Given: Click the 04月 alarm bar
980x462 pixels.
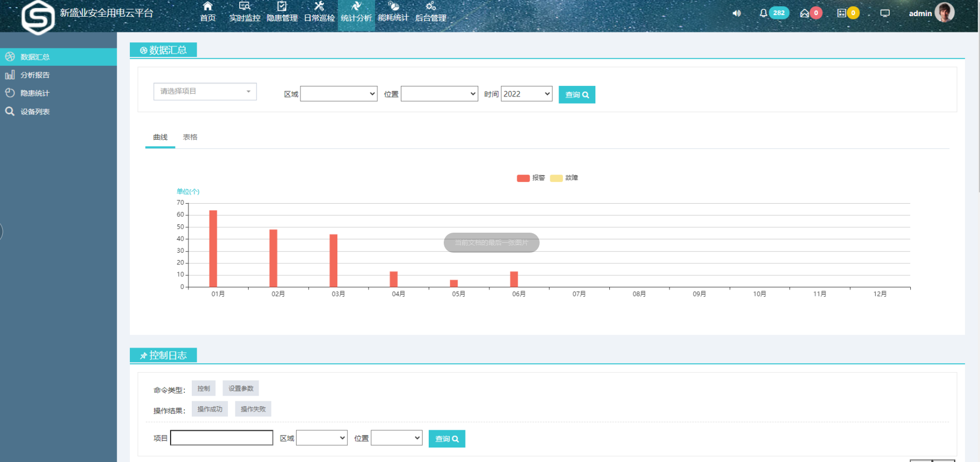Looking at the screenshot, I should pyautogui.click(x=394, y=279).
